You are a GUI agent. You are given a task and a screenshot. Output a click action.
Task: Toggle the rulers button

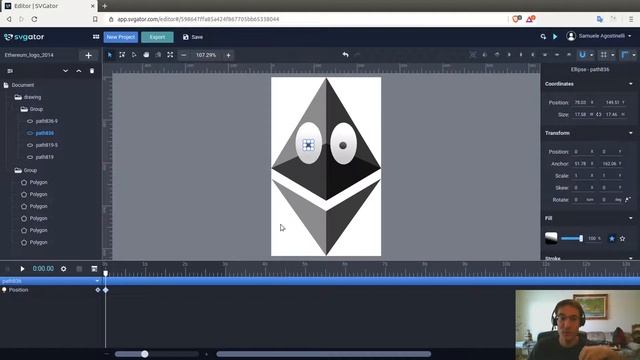click(x=625, y=55)
